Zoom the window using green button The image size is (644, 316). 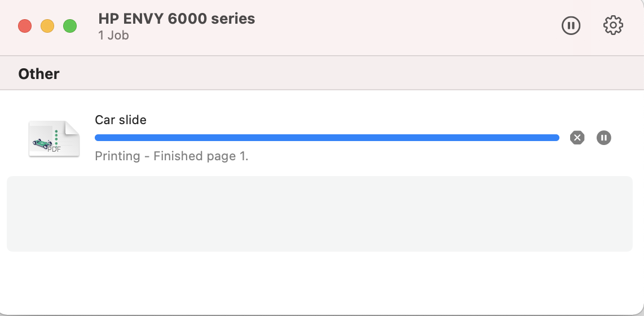point(70,26)
